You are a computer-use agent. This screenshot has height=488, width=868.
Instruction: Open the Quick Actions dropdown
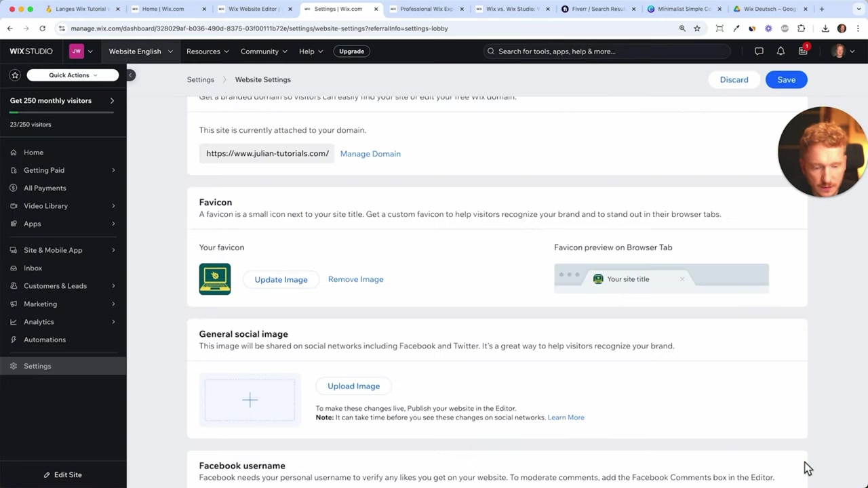(73, 75)
